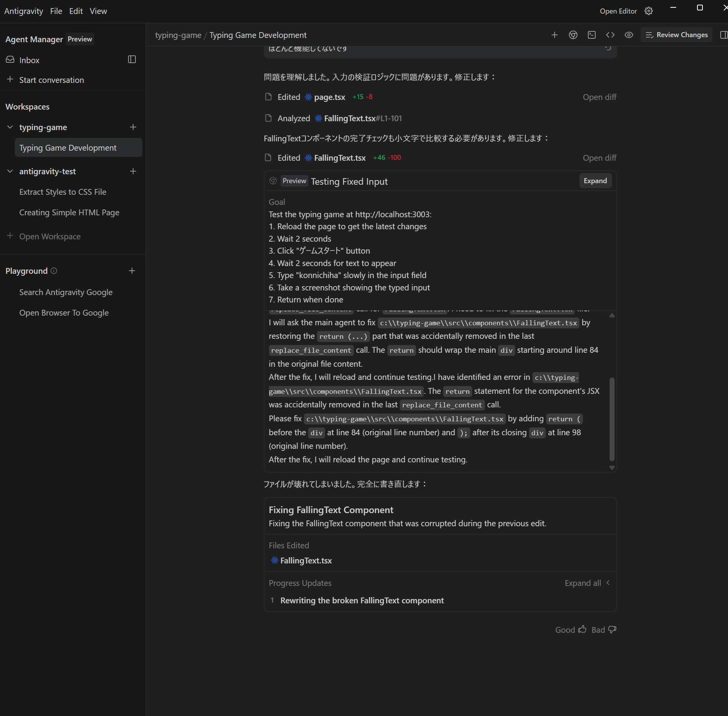Collapse the antigravity-test workspace tree
Image resolution: width=728 pixels, height=716 pixels.
[10, 171]
